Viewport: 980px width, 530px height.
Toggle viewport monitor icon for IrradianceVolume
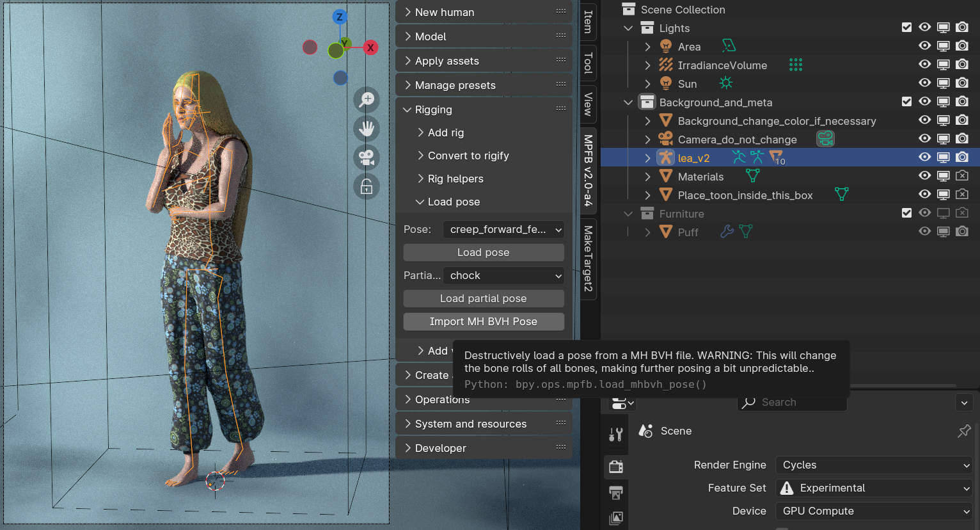[944, 65]
